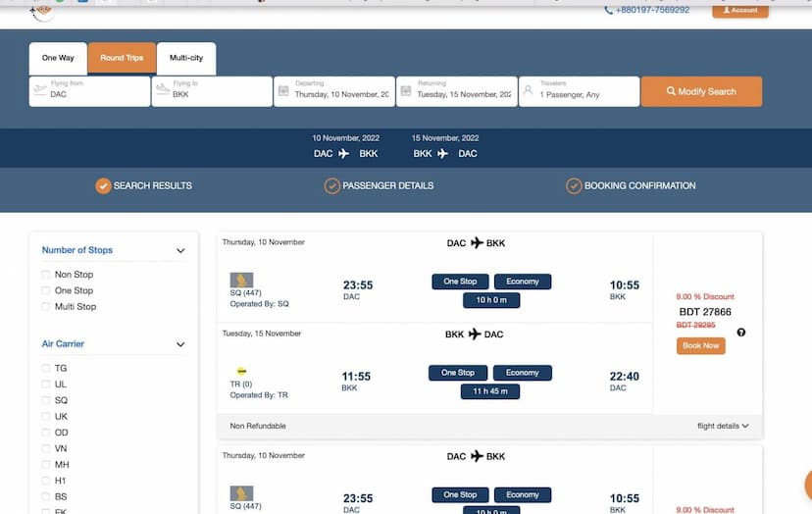
Task: Click the Booking Confirmation step checkmark icon
Action: click(574, 186)
